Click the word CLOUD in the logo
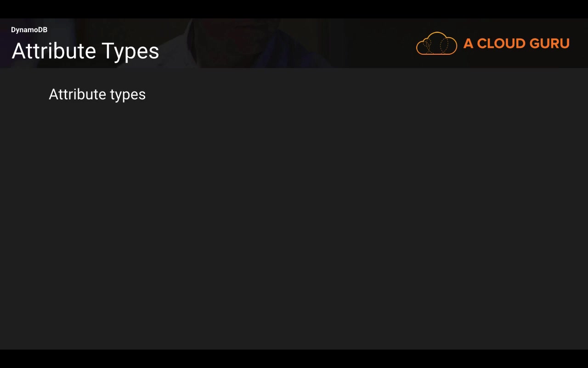The height and width of the screenshot is (368, 588). point(501,44)
